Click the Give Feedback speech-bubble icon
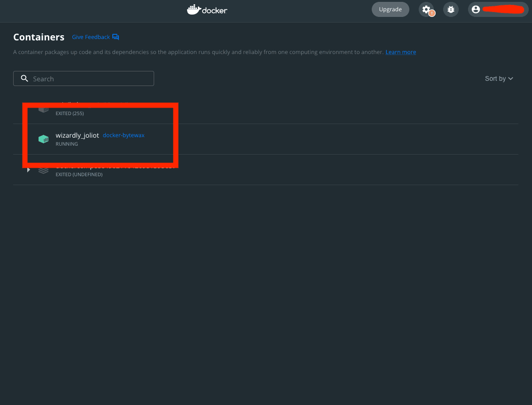This screenshot has height=405, width=532. point(116,37)
